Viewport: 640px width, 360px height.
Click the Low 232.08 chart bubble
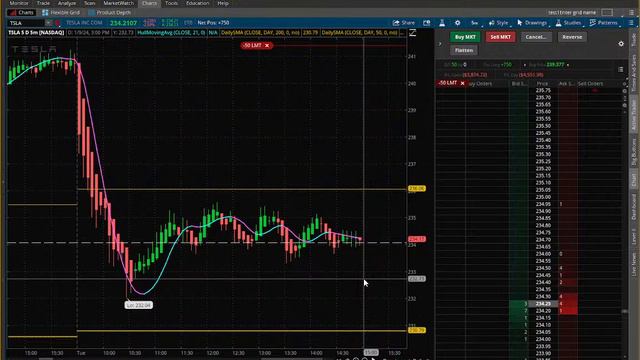(139, 305)
